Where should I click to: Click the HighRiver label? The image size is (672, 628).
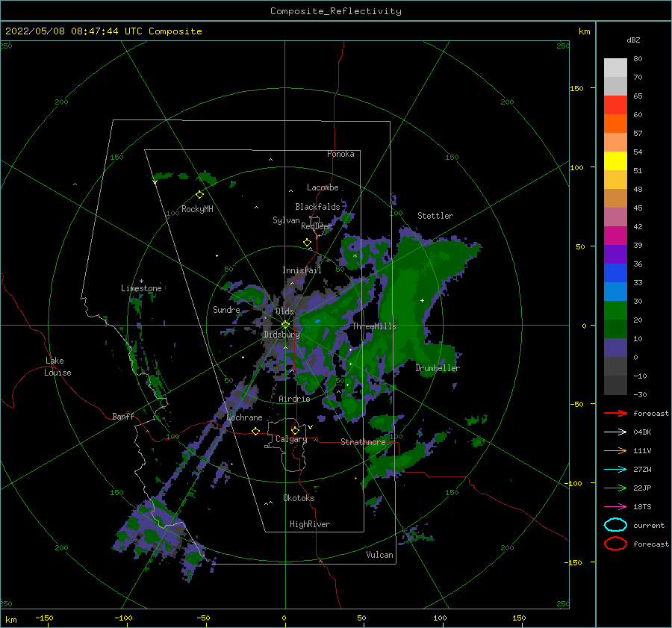pyautogui.click(x=310, y=524)
